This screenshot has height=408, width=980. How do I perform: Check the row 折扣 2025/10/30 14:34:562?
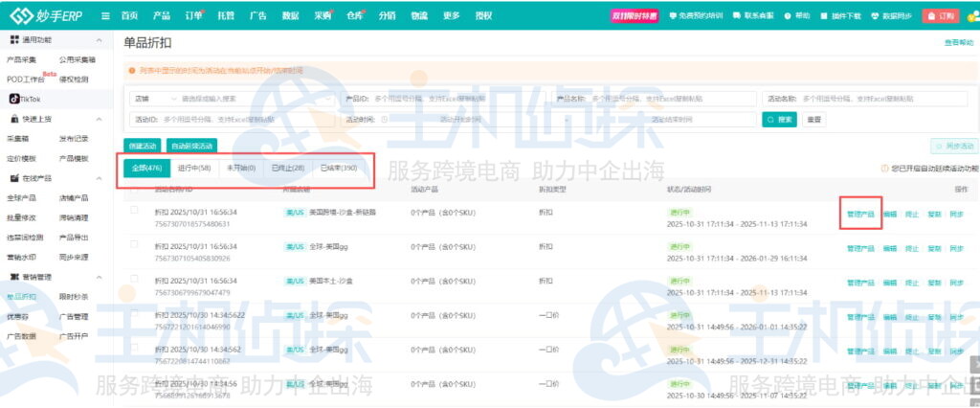point(134,347)
